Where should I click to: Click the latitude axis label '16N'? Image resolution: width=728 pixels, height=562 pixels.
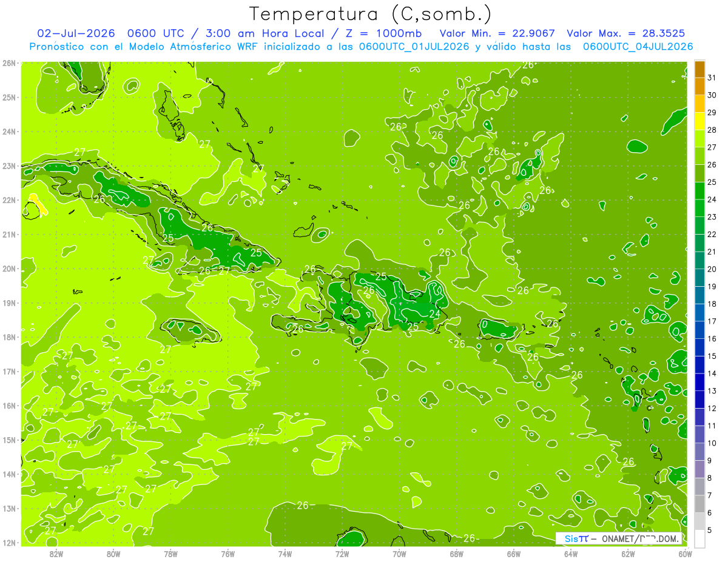coord(8,406)
